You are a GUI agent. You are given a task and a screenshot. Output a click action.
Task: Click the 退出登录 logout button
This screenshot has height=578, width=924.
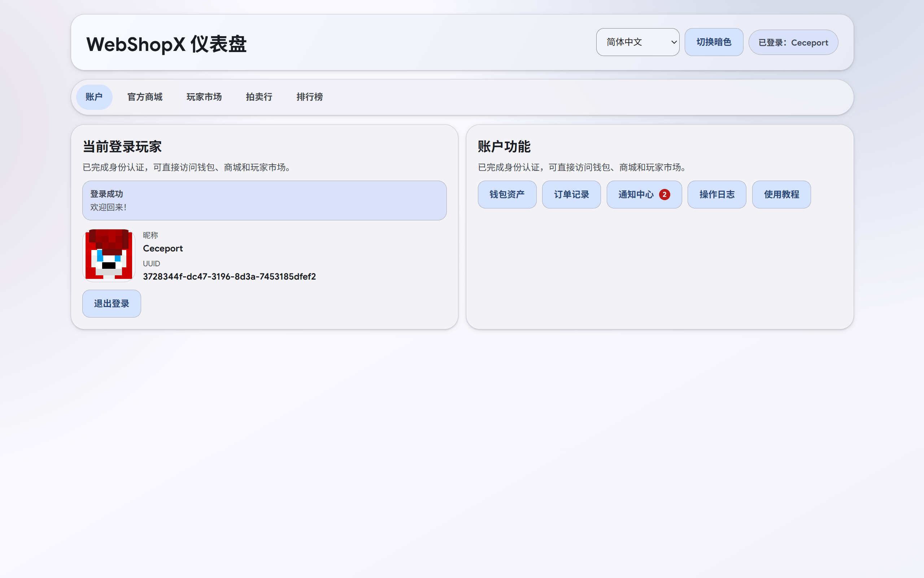tap(112, 303)
